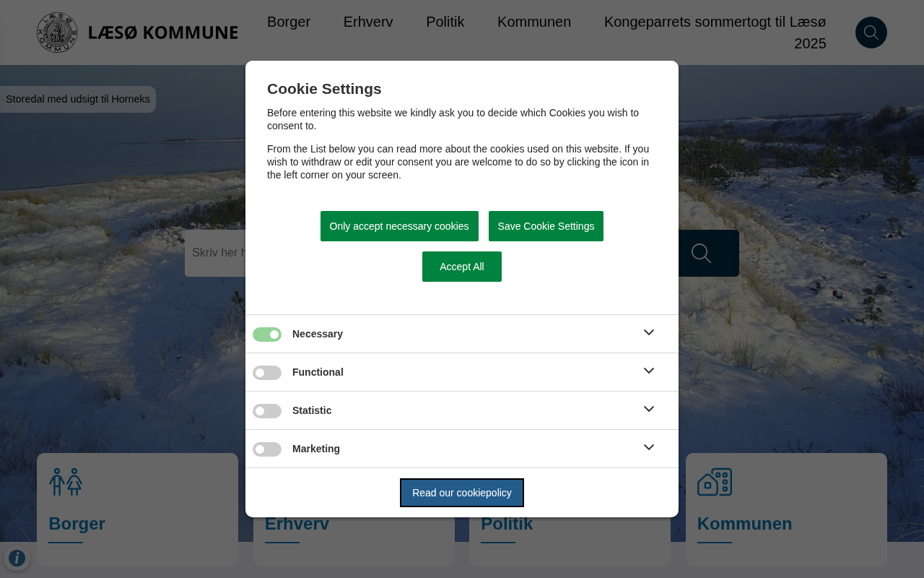Enable the Statistic cookies switch
924x578 pixels.
click(x=267, y=411)
